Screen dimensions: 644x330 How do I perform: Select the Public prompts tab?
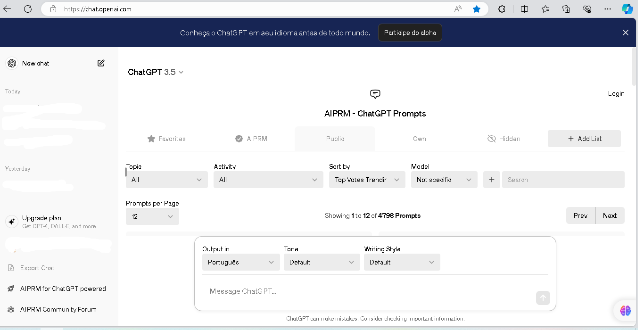pyautogui.click(x=335, y=139)
